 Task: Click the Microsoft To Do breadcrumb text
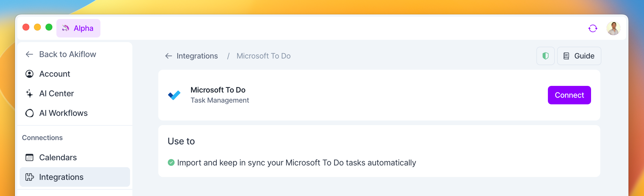point(264,56)
